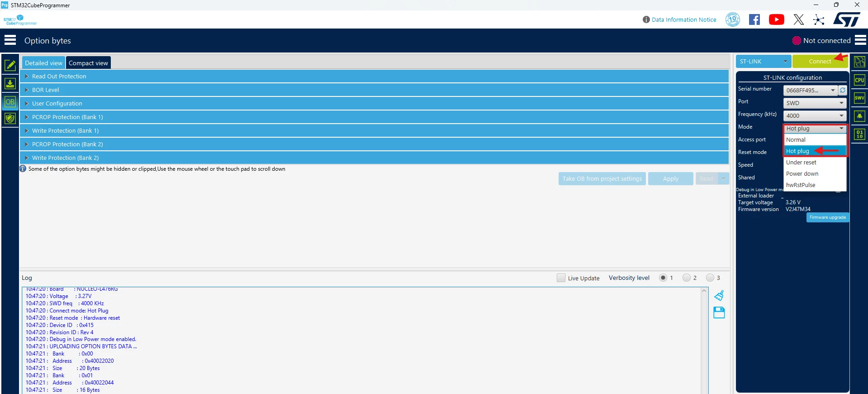Click the info icon beside the hidden option bytes note
The width and height of the screenshot is (868, 394).
click(x=23, y=169)
